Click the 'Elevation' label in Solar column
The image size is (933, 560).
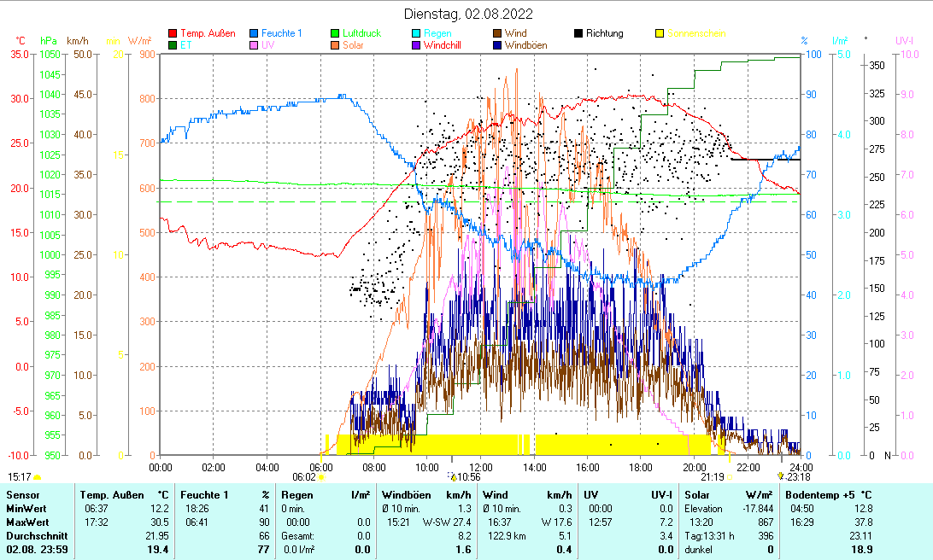coord(703,509)
